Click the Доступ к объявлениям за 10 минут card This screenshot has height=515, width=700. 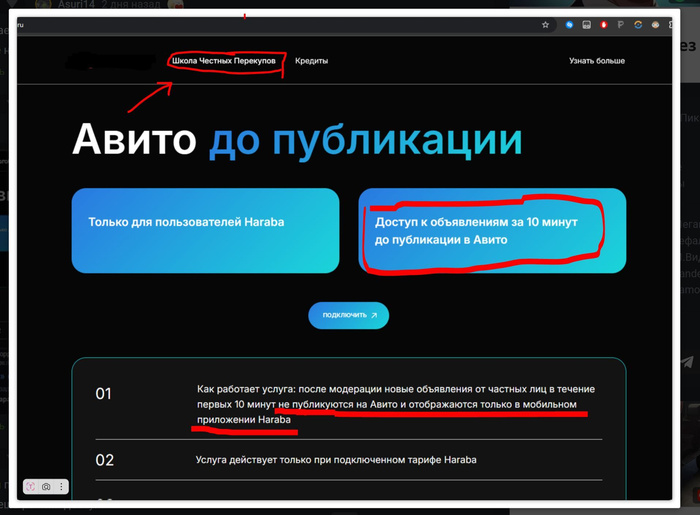pos(492,230)
